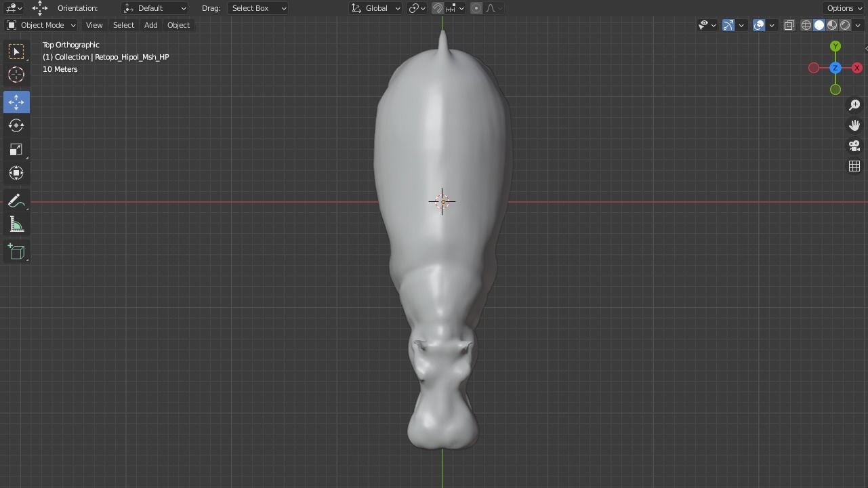868x488 pixels.
Task: Open the Global transform orientation dropdown
Action: pyautogui.click(x=376, y=8)
